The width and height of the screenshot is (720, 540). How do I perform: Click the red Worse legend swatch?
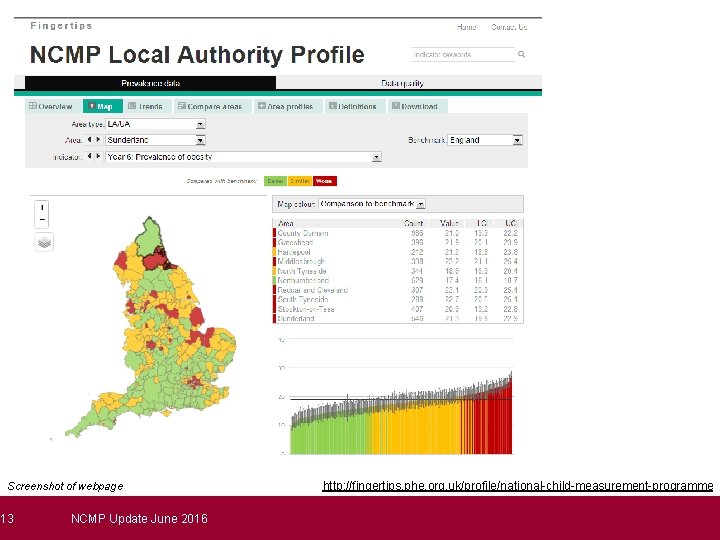tap(325, 181)
